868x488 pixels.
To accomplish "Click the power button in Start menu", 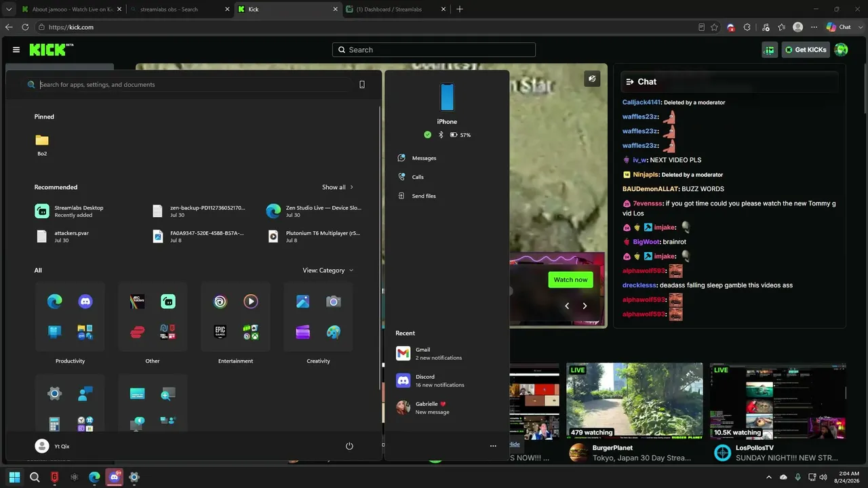I will pyautogui.click(x=349, y=446).
